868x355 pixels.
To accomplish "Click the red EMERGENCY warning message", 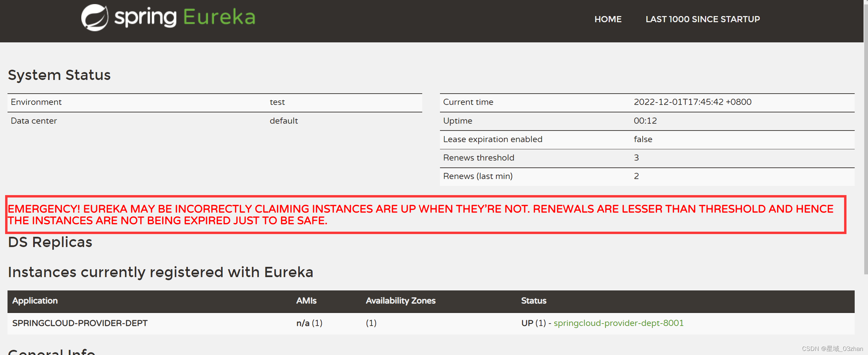I will [420, 215].
